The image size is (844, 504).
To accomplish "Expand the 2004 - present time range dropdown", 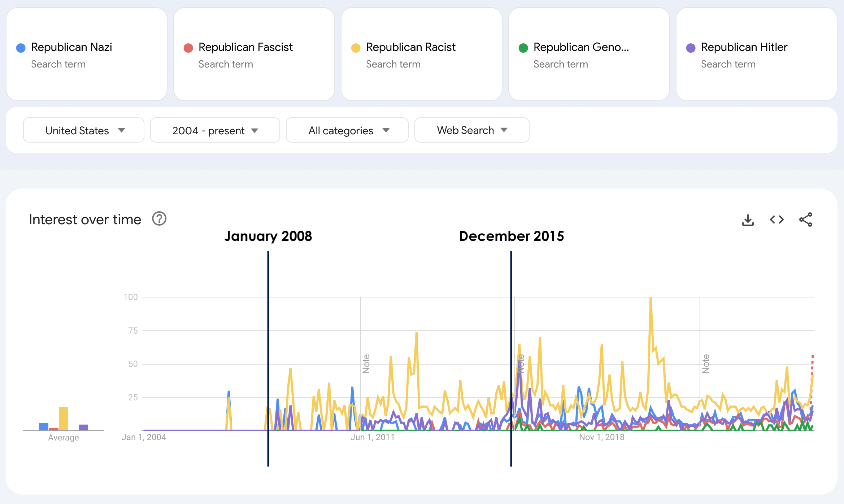I will tap(215, 130).
